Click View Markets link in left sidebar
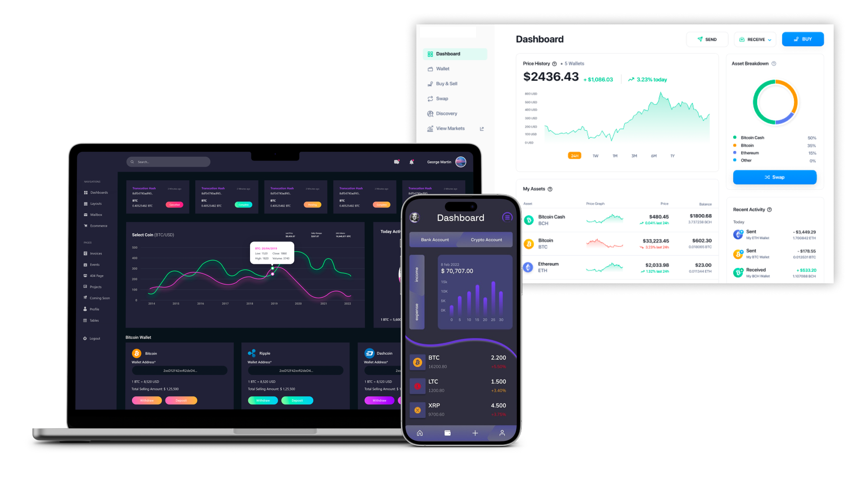Viewport: 868px width, 488px height. [451, 128]
